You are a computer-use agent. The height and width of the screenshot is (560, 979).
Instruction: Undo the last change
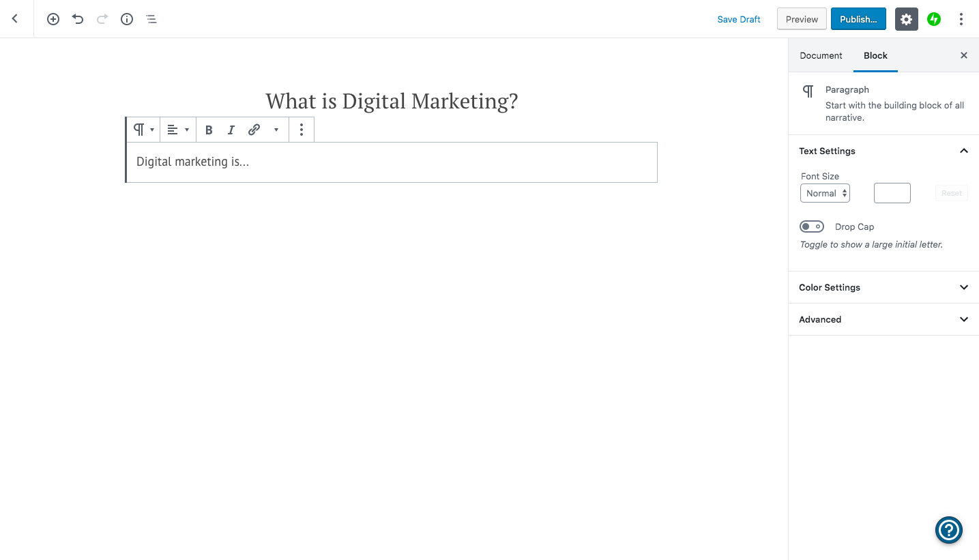(78, 19)
